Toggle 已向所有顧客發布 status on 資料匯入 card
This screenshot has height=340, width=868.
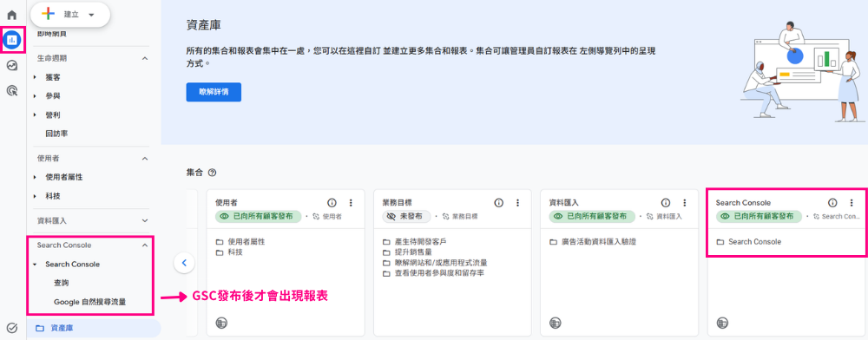(x=592, y=217)
